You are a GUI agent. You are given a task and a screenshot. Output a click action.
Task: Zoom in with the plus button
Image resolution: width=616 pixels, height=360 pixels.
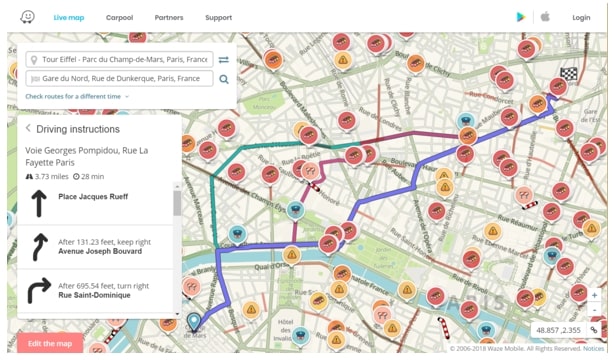point(594,295)
